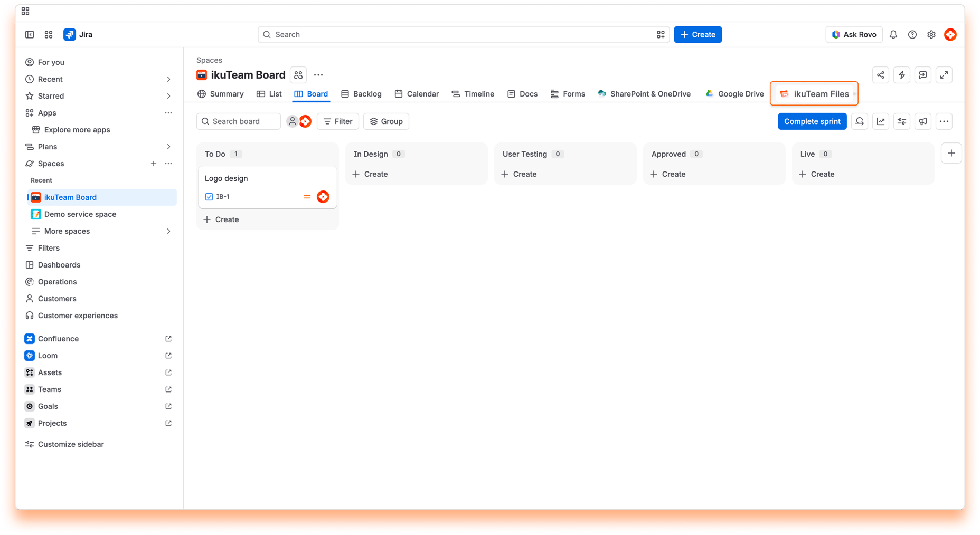Click the IB-1 task type checkbox icon

tap(209, 197)
